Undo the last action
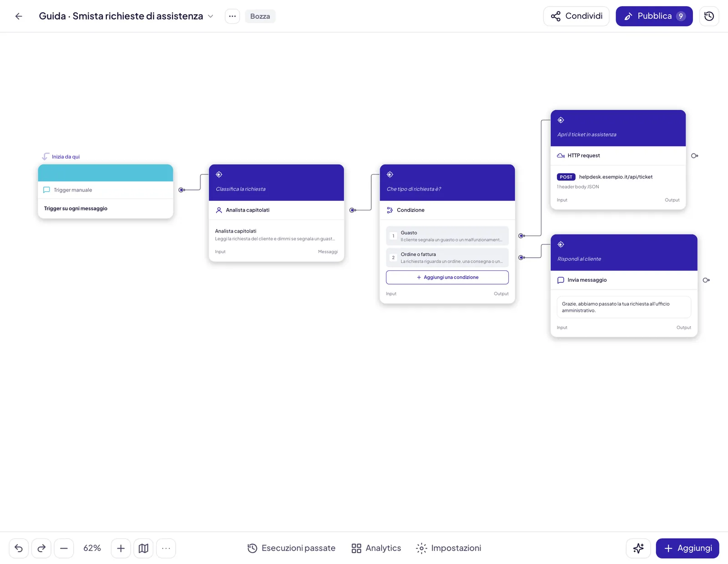 pyautogui.click(x=19, y=548)
